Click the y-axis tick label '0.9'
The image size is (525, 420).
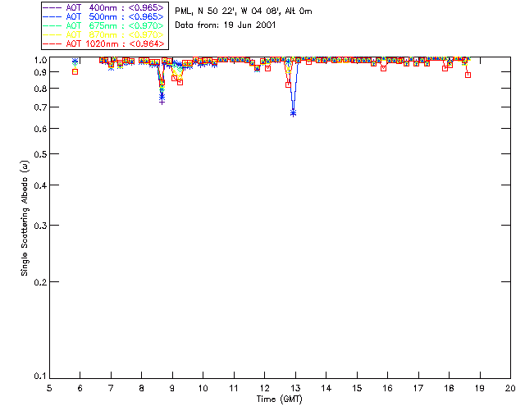pyautogui.click(x=40, y=72)
